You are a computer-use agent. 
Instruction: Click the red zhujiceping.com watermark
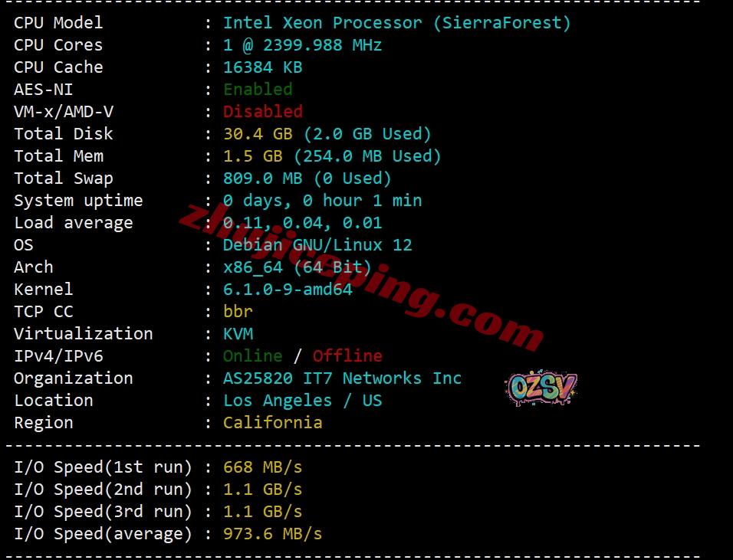point(361,277)
